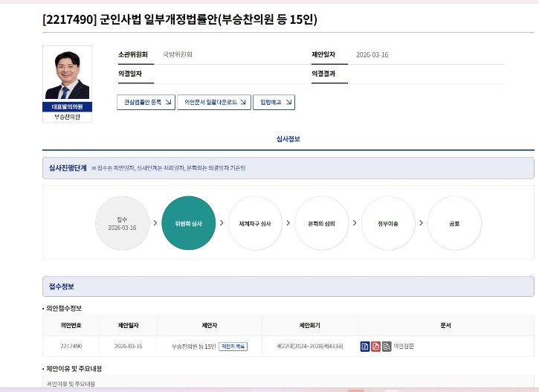The height and width of the screenshot is (392, 539).
Task: Open the 제안자 목록 button
Action: pos(233,347)
